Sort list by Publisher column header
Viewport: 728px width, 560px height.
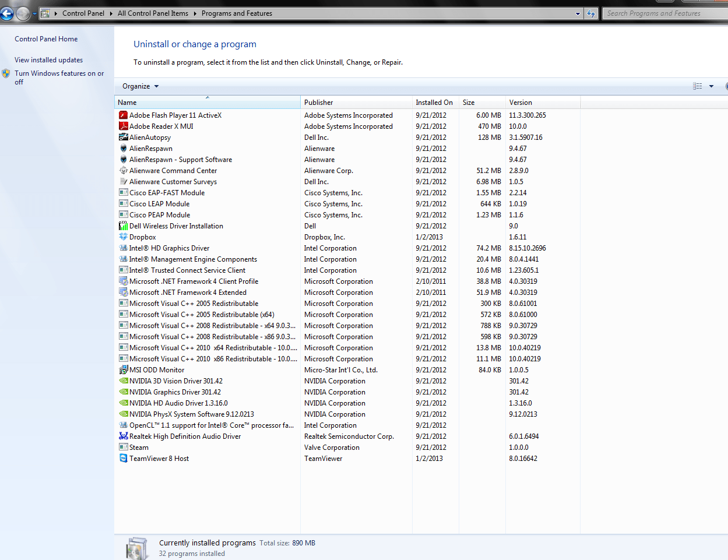tap(356, 103)
